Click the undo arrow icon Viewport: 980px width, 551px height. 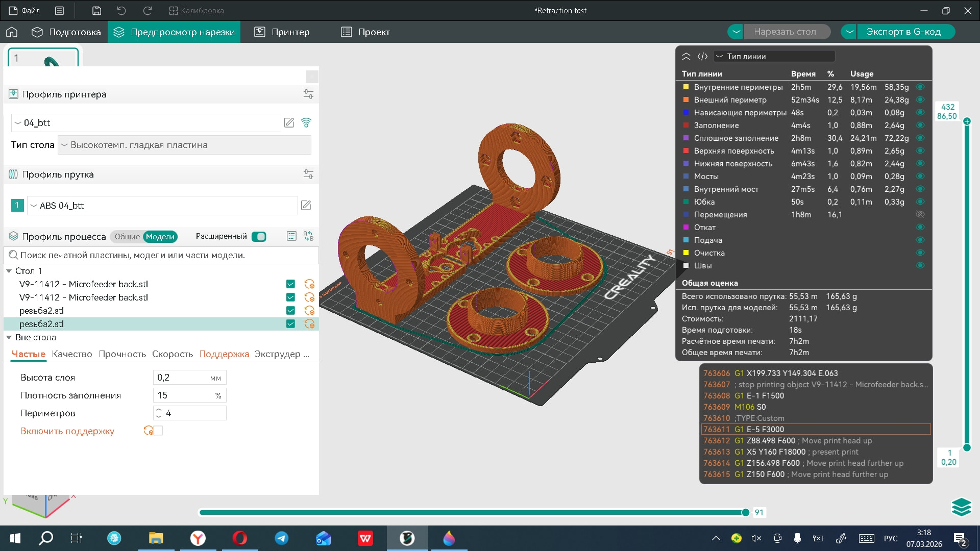point(121,11)
